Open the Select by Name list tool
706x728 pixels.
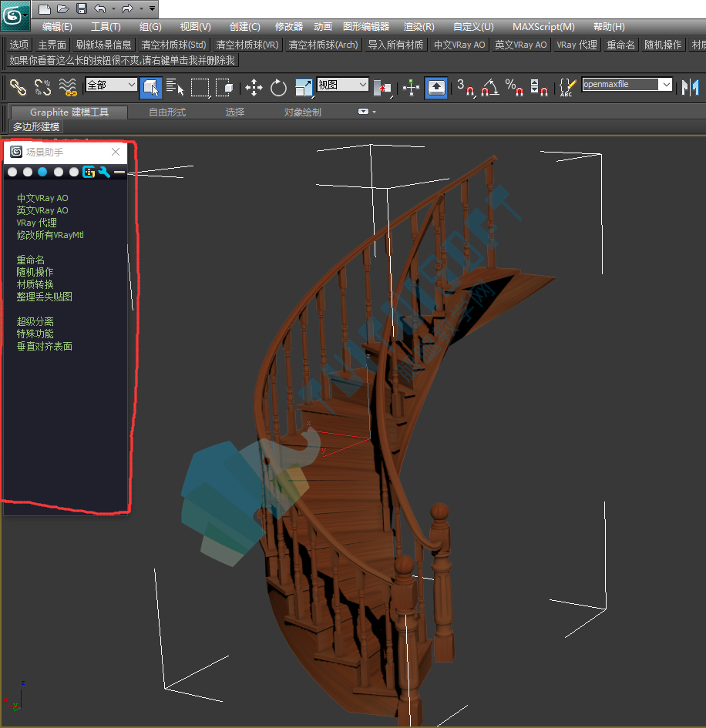click(x=175, y=87)
